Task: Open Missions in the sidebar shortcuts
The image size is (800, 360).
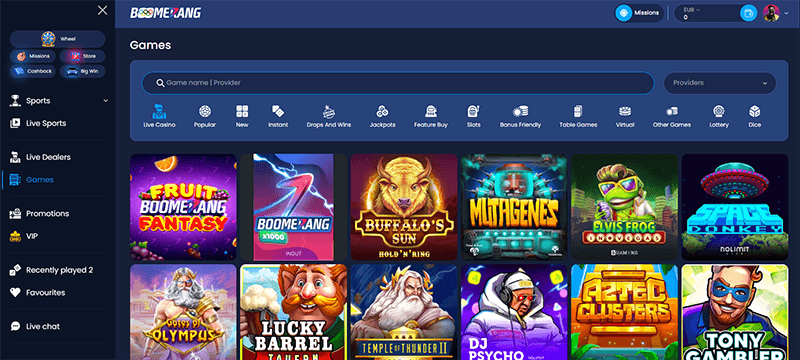Action: pyautogui.click(x=33, y=56)
